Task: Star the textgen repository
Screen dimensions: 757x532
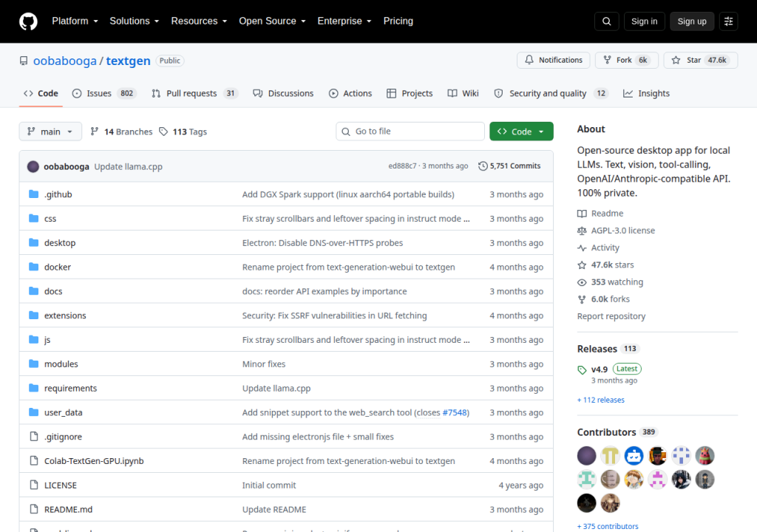Action: pyautogui.click(x=701, y=60)
